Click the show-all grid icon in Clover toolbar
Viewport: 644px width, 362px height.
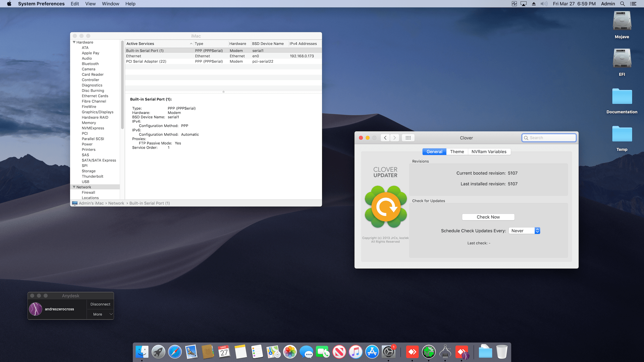coord(408,138)
